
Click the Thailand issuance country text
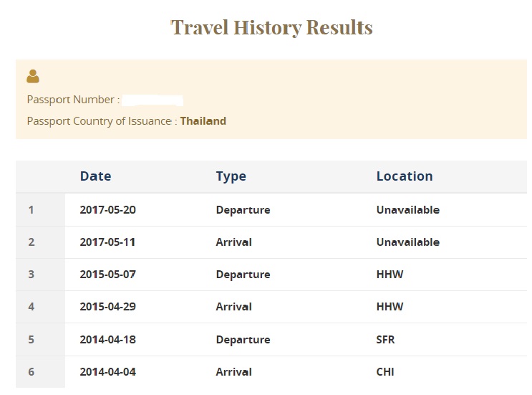point(203,121)
